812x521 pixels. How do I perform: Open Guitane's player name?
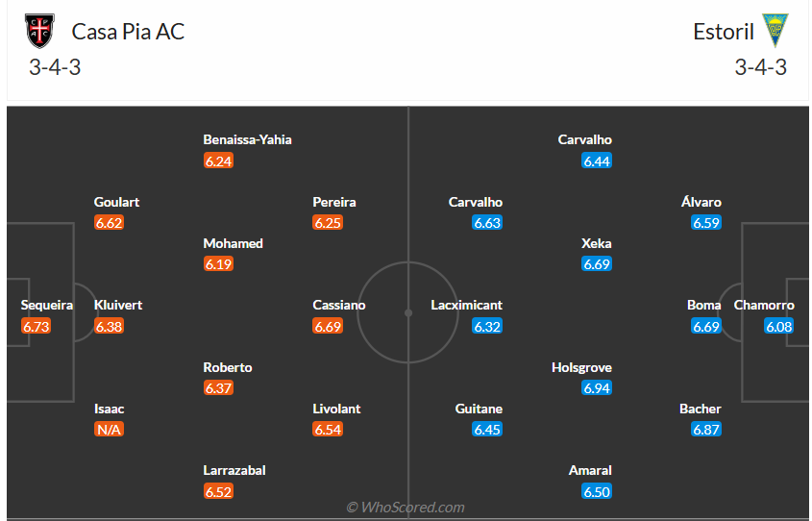click(x=479, y=409)
